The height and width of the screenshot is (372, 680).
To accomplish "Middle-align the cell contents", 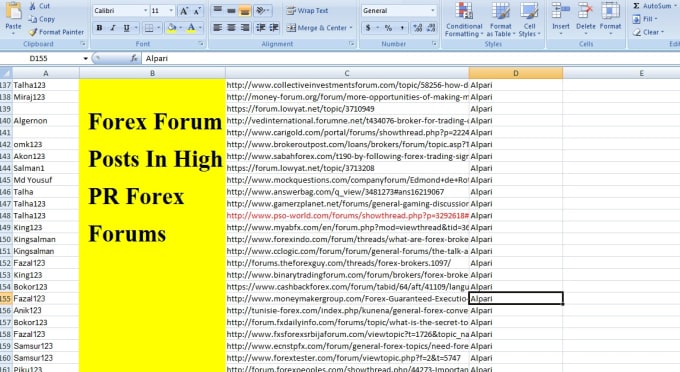I will (231, 10).
